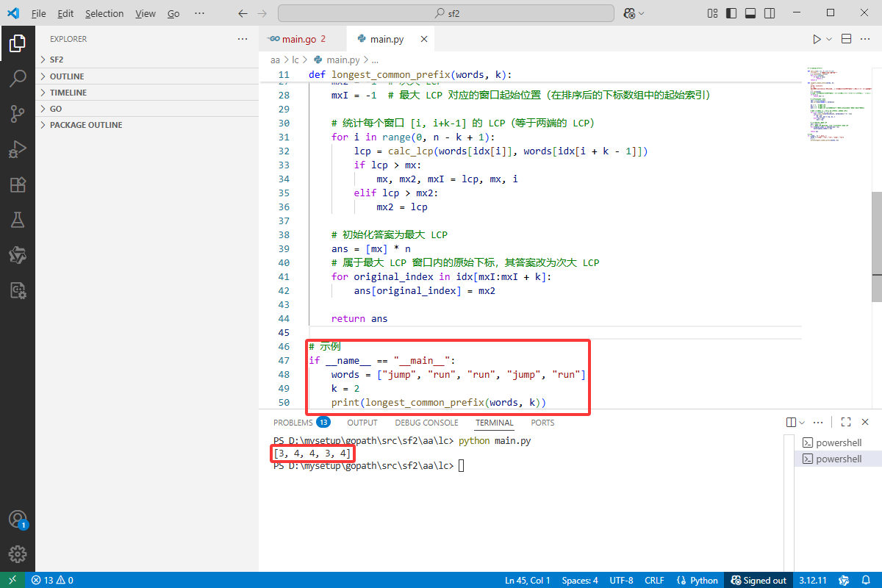882x588 pixels.
Task: Toggle the bottom Panel visibility
Action: [750, 13]
